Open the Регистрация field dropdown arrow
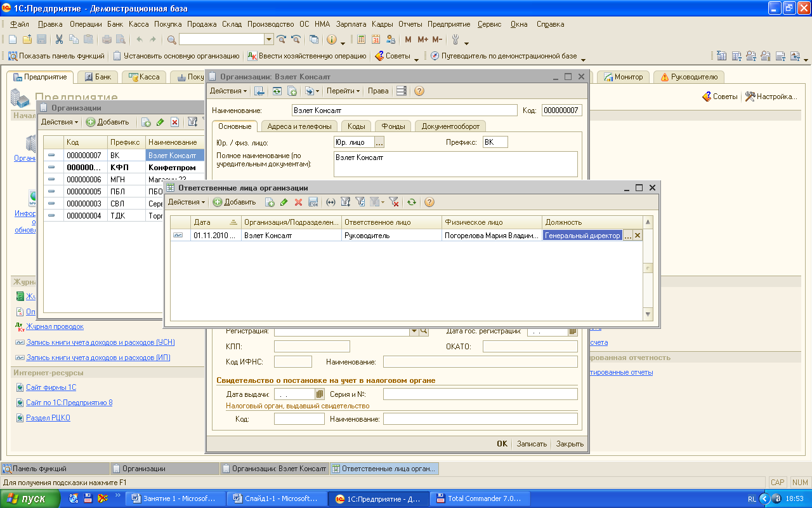Image resolution: width=812 pixels, height=508 pixels. coord(415,331)
